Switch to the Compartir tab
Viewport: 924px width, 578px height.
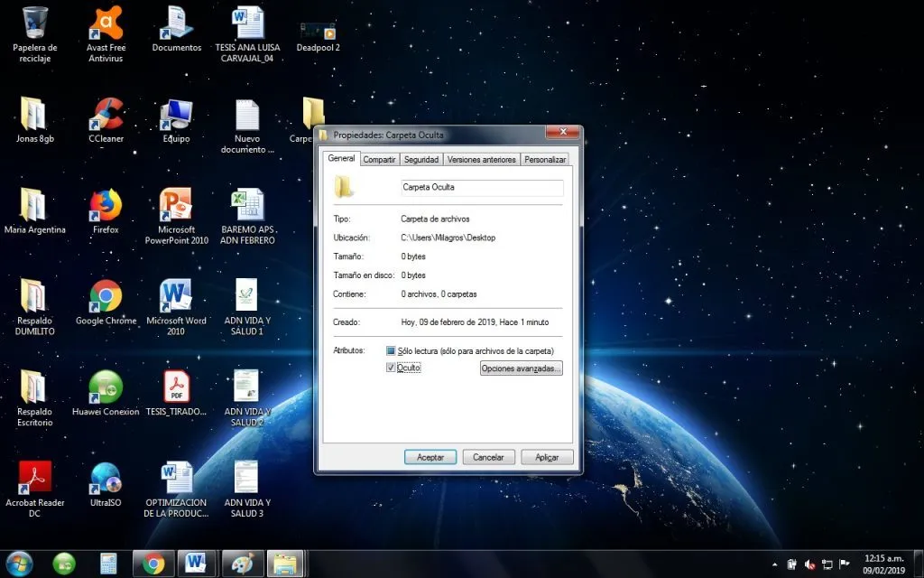[379, 159]
